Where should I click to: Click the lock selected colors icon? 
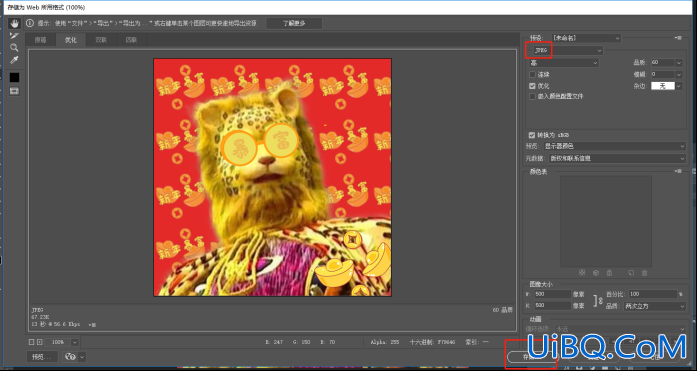point(609,272)
